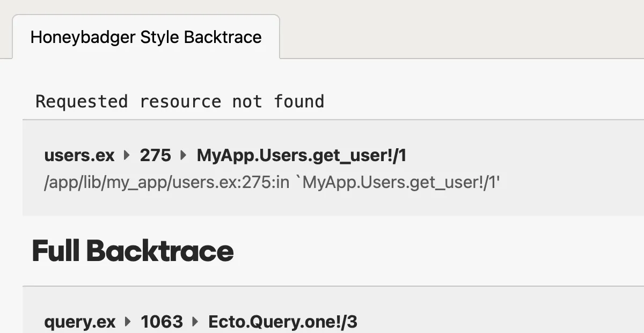
Task: Open the Ecto.Query.one!/3 function link
Action: click(x=283, y=322)
